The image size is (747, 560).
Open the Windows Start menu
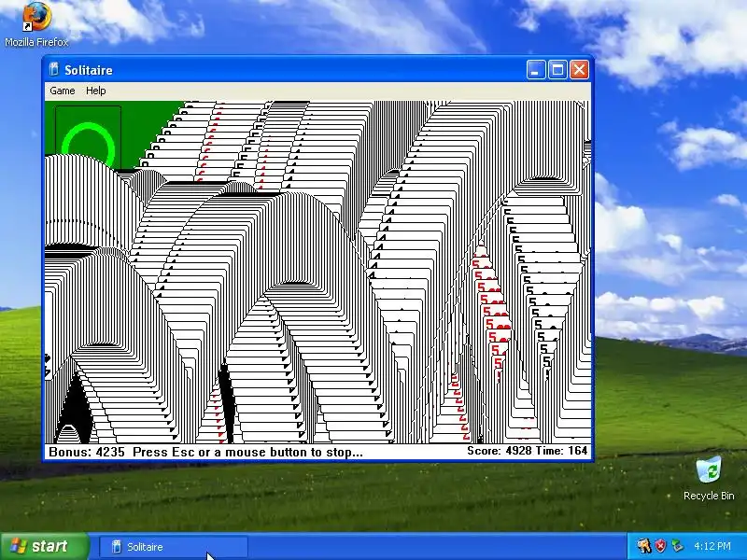44,546
